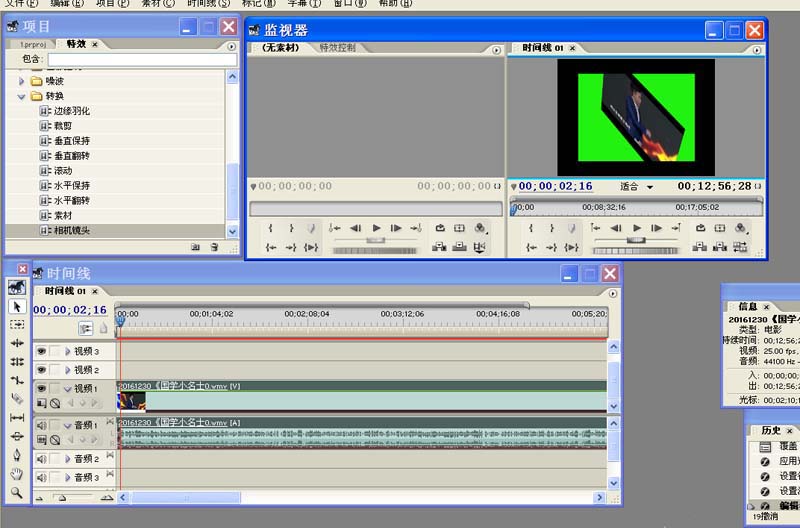800x528 pixels.
Task: Select the 相机镜头 effect
Action: click(72, 231)
